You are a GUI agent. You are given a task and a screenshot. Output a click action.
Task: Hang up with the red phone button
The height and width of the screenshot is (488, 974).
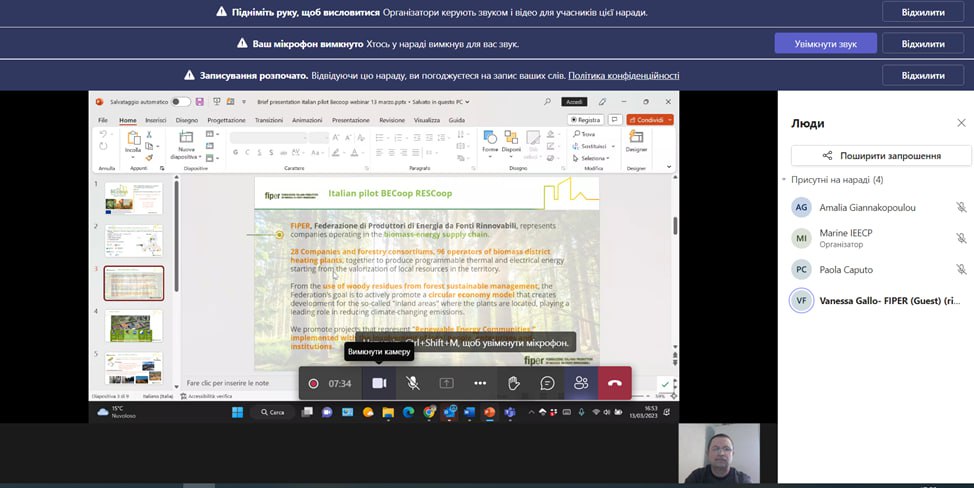pyautogui.click(x=614, y=383)
